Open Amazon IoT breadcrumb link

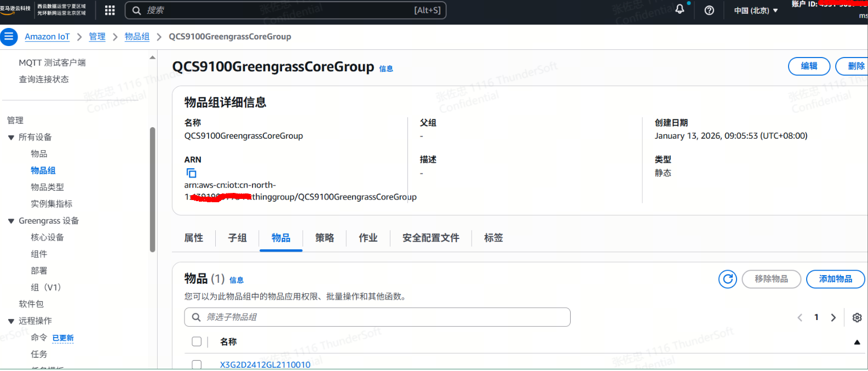coord(47,37)
